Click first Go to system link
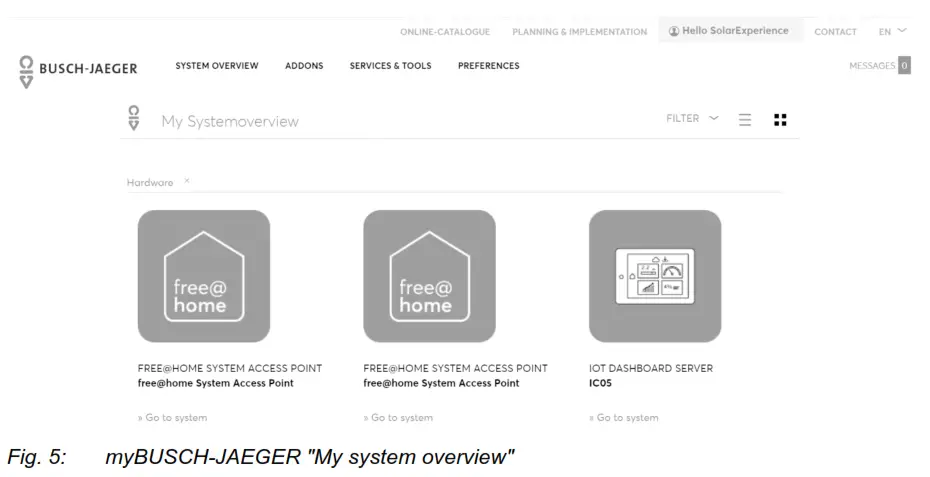Viewport: 930px width, 477px height. (x=173, y=418)
